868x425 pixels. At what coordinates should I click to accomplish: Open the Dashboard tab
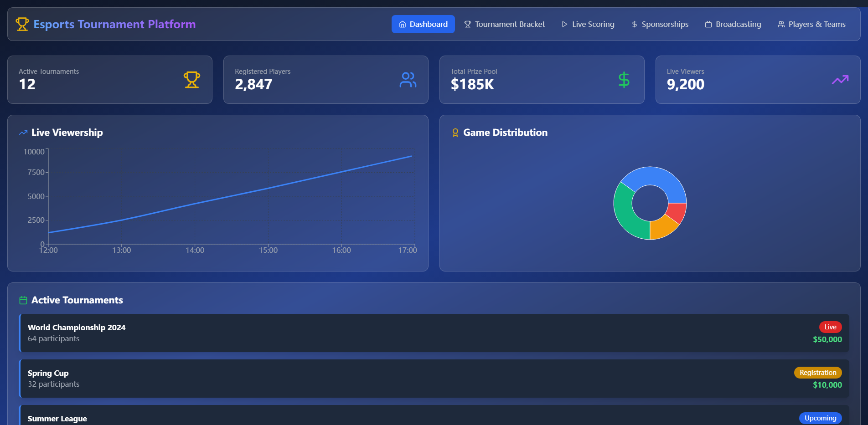click(x=423, y=24)
